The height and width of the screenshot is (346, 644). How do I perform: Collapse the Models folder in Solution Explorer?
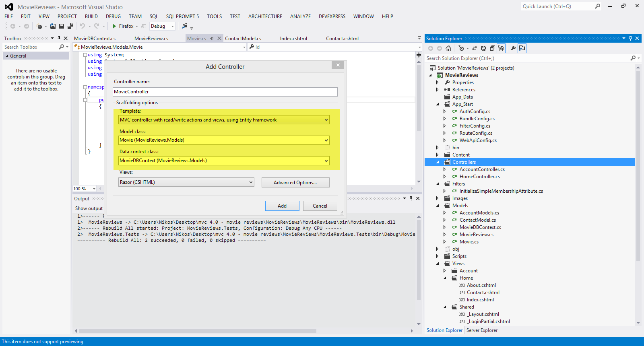(x=438, y=206)
